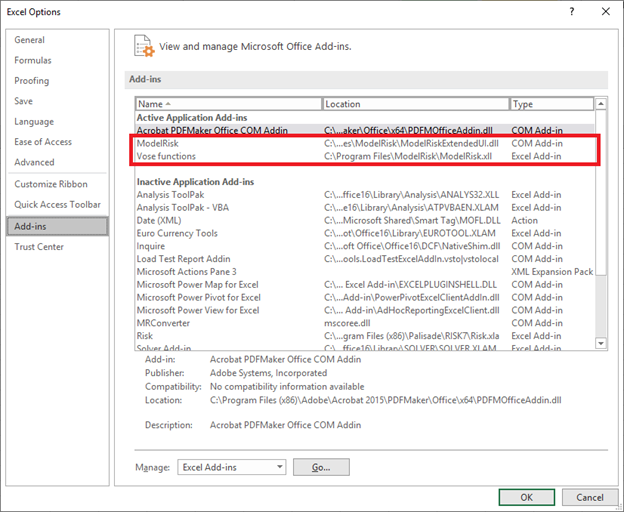Click the Cancel button
This screenshot has width=624, height=512.
coord(590,497)
